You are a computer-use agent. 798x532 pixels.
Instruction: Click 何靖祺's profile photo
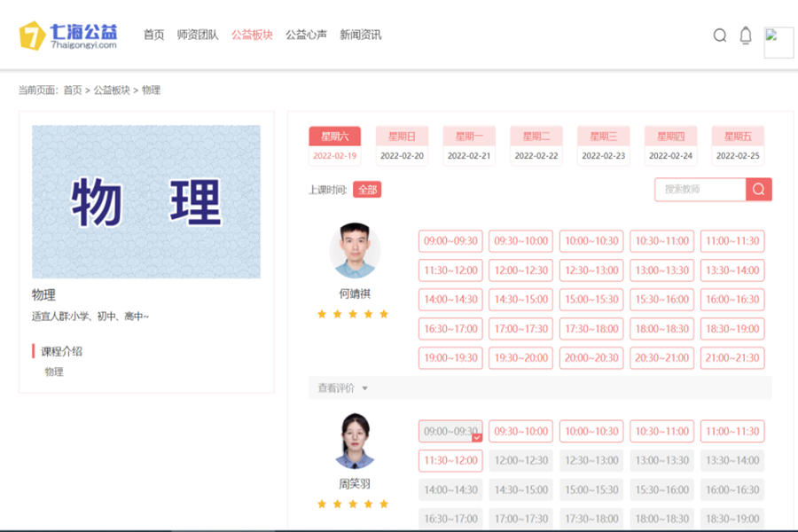tap(355, 250)
